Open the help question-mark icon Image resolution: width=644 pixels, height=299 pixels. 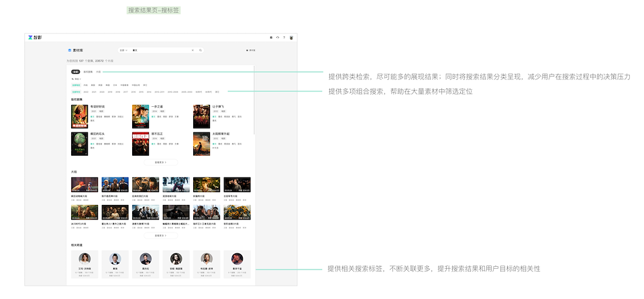(284, 38)
